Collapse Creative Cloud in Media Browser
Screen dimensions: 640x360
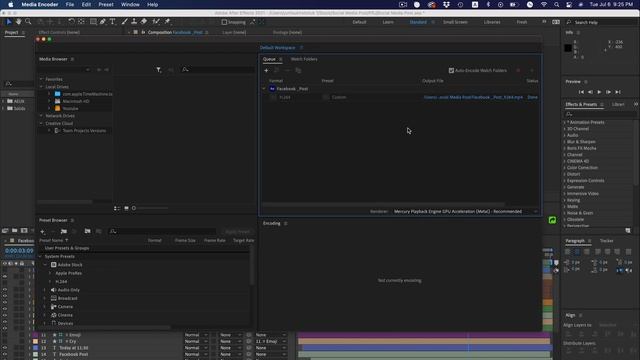(41, 123)
